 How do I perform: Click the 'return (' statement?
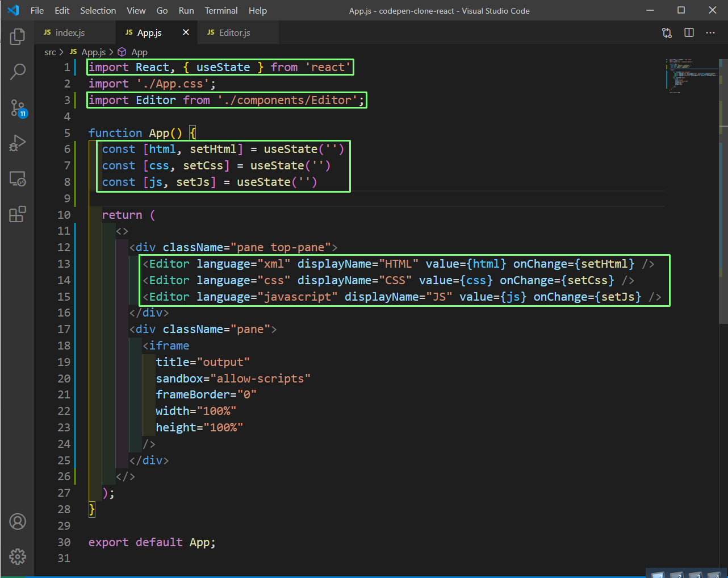pos(128,215)
